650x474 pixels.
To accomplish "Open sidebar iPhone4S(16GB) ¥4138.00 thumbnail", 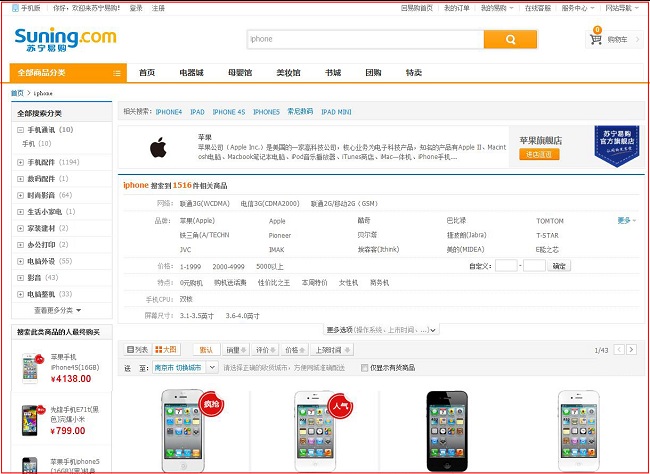I will (x=30, y=368).
